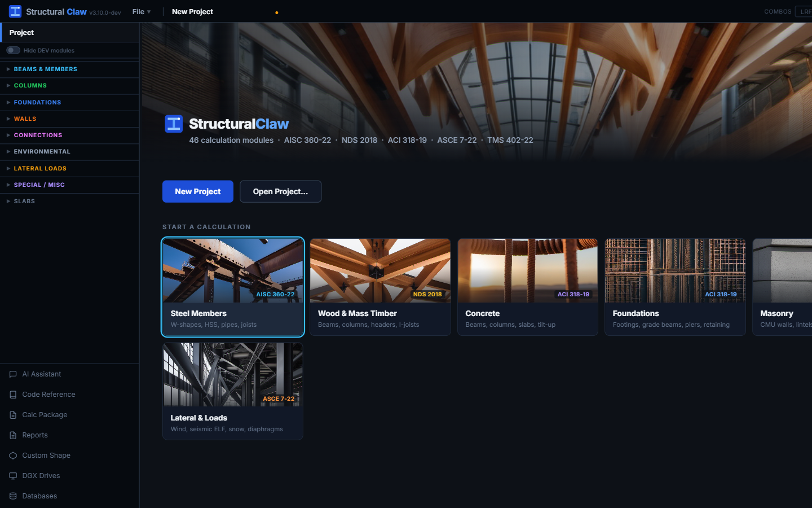Open the Masonry calculation card

coord(783,287)
